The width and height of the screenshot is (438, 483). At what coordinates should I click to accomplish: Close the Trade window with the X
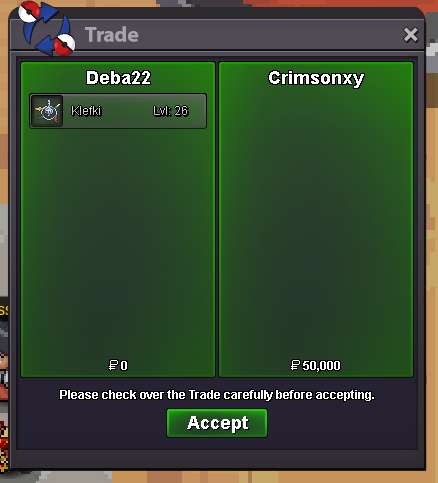(x=410, y=35)
